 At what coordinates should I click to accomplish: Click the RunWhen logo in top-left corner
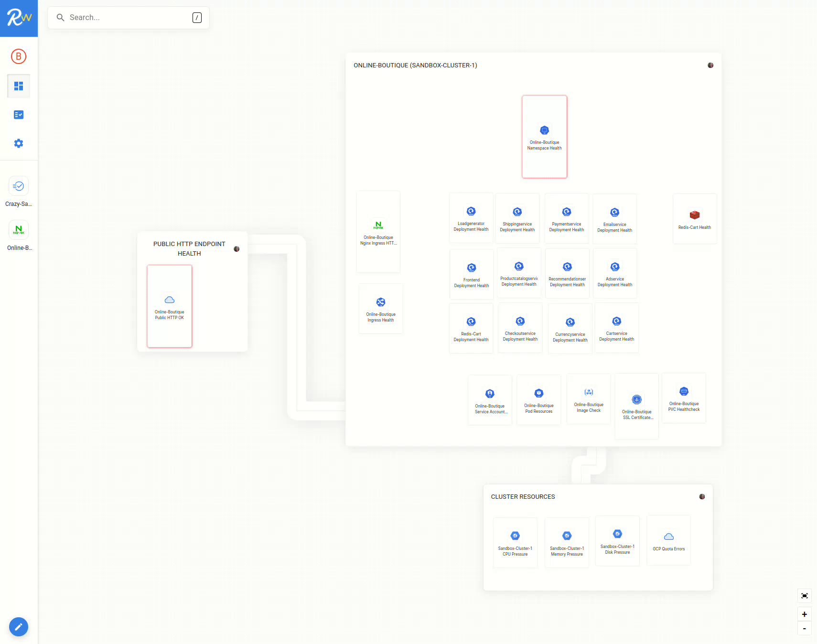coord(19,18)
